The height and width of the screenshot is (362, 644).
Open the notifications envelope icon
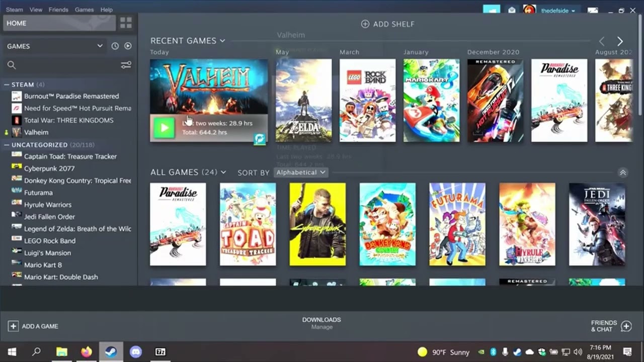(x=512, y=10)
